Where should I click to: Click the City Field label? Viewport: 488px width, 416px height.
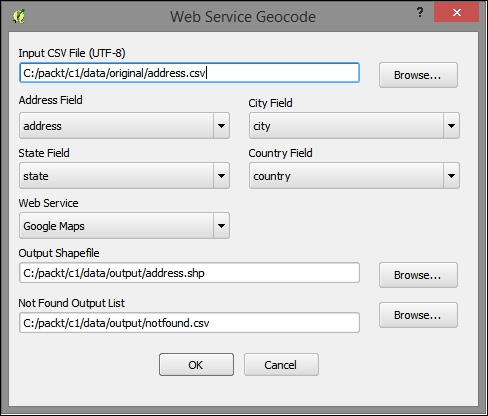tap(270, 103)
